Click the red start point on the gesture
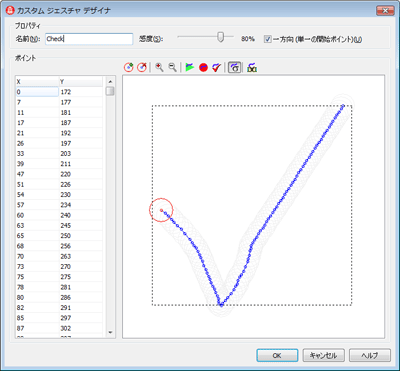Image resolution: width=400 pixels, height=371 pixels. (161, 210)
